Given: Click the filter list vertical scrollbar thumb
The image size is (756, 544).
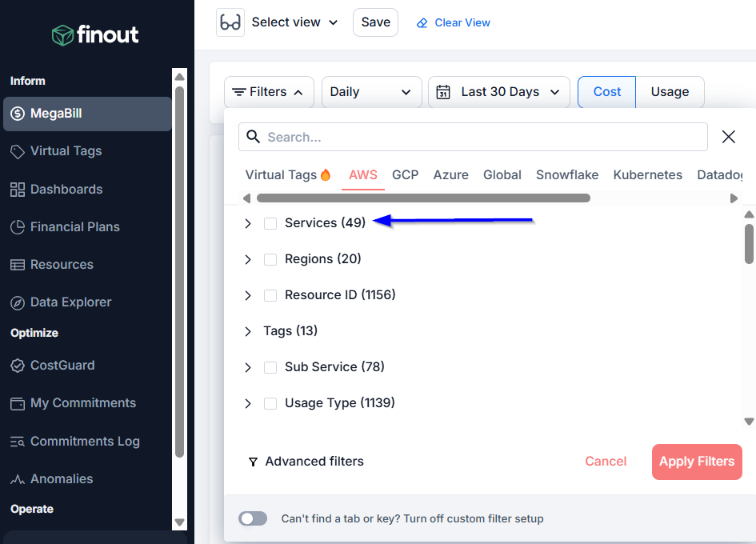Looking at the screenshot, I should [x=749, y=244].
